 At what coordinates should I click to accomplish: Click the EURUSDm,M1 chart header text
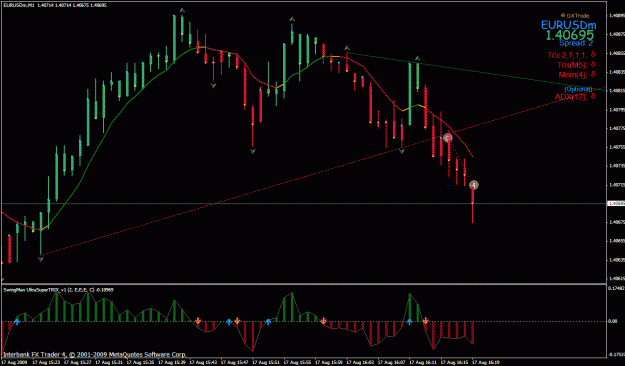click(x=56, y=5)
